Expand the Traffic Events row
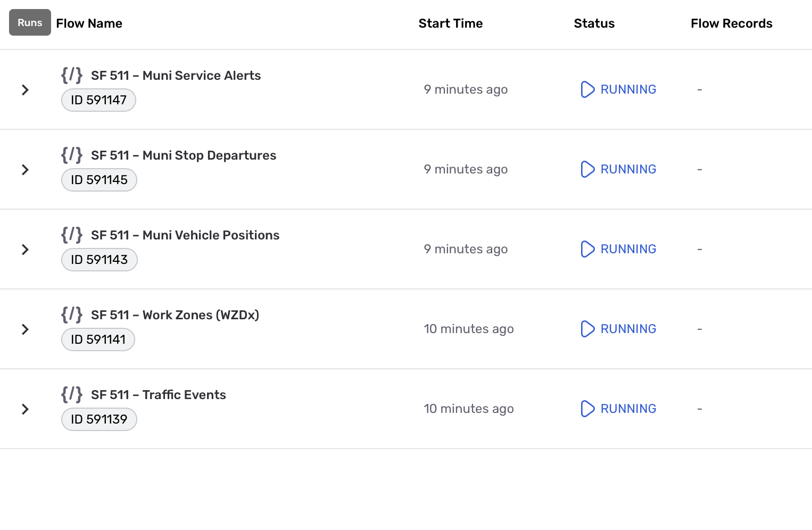Viewport: 812px width, 530px height. [25, 409]
